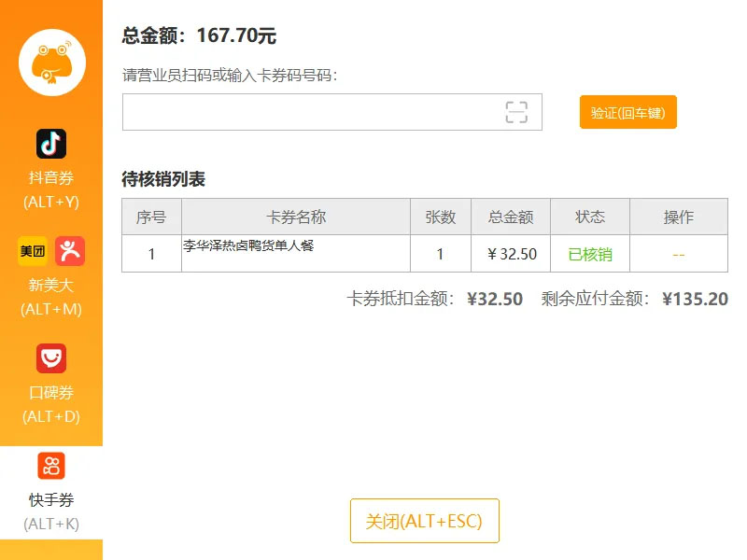
Task: Click the 状态 column header
Action: [590, 217]
